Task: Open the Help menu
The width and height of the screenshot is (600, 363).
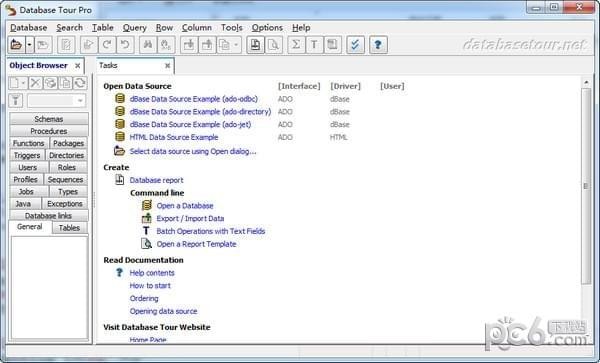Action: tap(301, 28)
